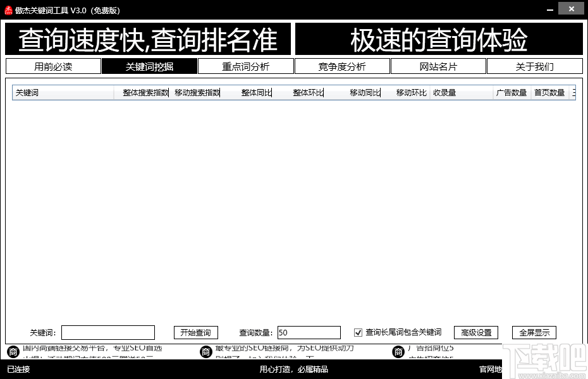Open the 网站名片 tab
The height and width of the screenshot is (379, 588).
coord(438,66)
